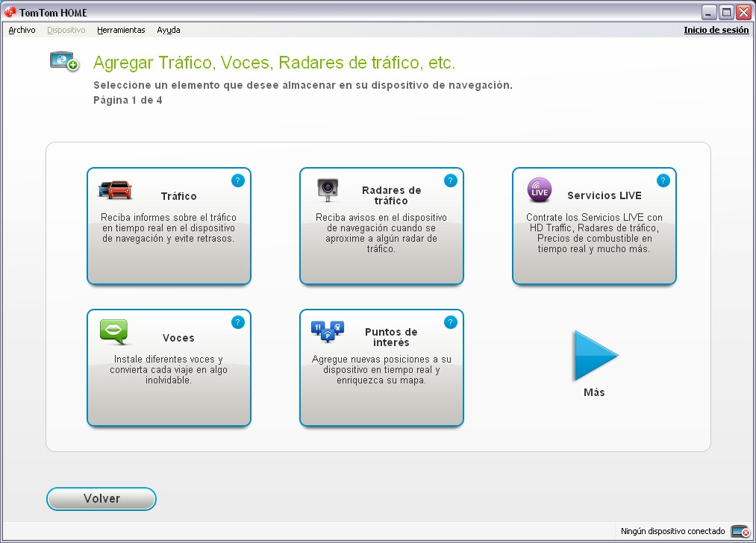Image resolution: width=756 pixels, height=543 pixels.
Task: Open help for the Tráfico card
Action: click(238, 181)
